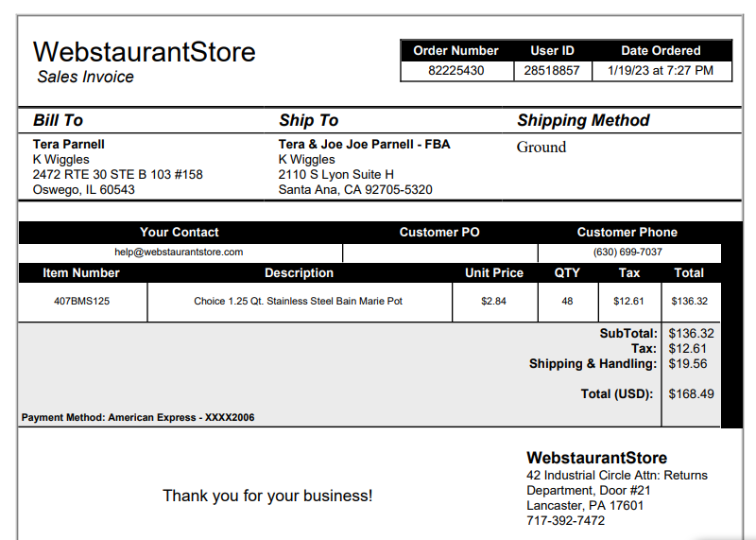Click the WebstaurantStore title heading
Viewport: 756px width, 540px height.
[145, 52]
